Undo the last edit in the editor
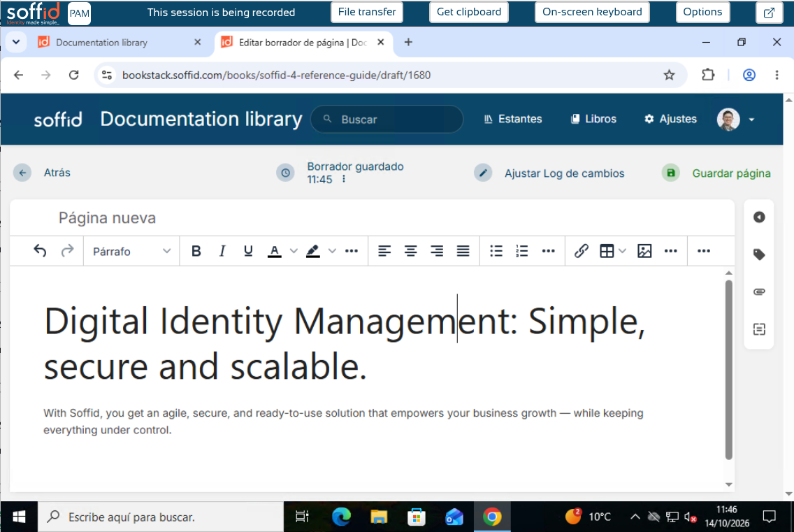 tap(40, 251)
